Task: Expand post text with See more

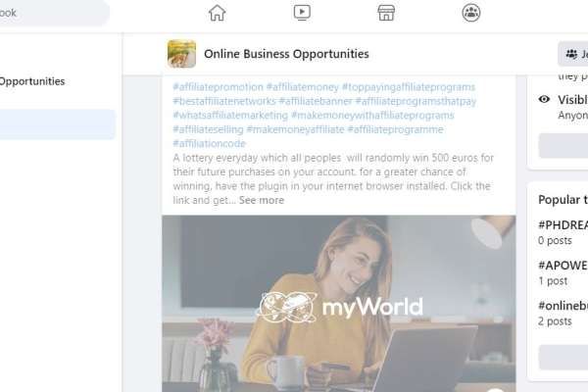Action: (262, 200)
